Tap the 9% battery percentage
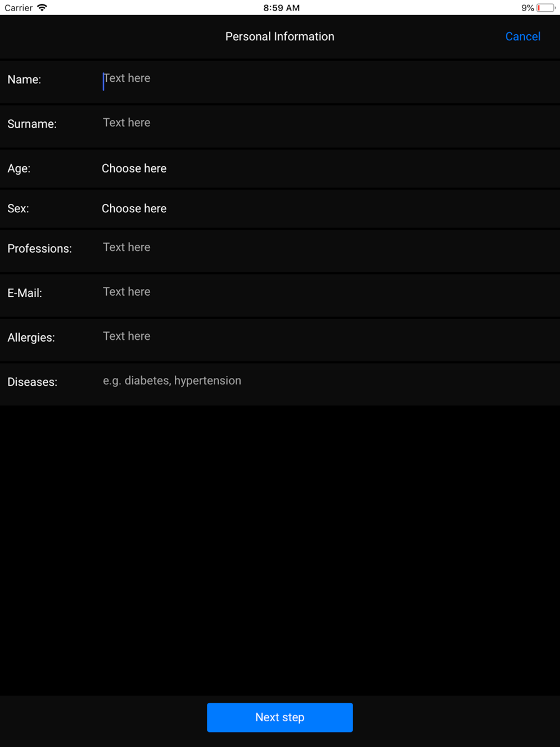This screenshot has width=560, height=747. (528, 8)
